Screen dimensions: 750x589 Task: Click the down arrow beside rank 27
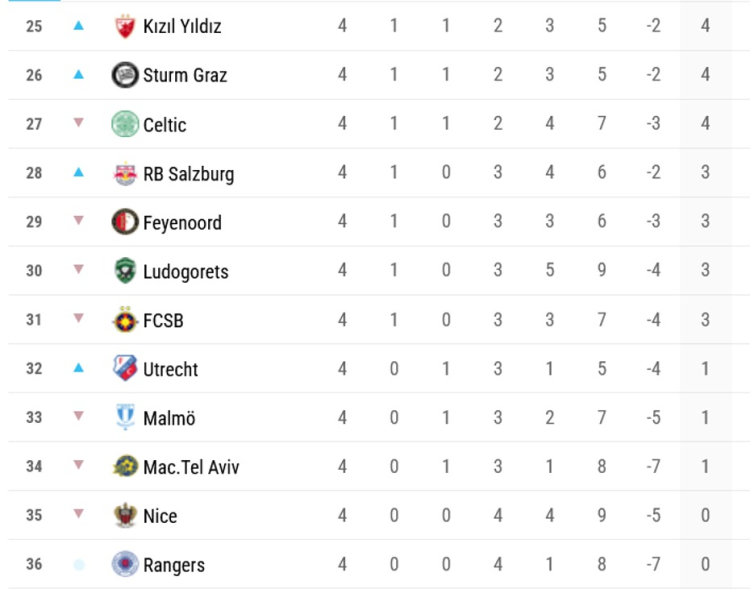[79, 123]
